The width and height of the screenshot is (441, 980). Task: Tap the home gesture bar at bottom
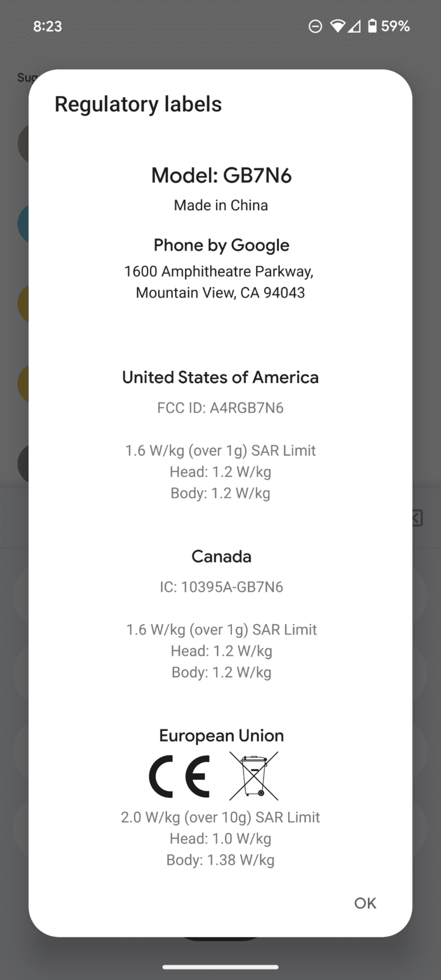point(220,967)
